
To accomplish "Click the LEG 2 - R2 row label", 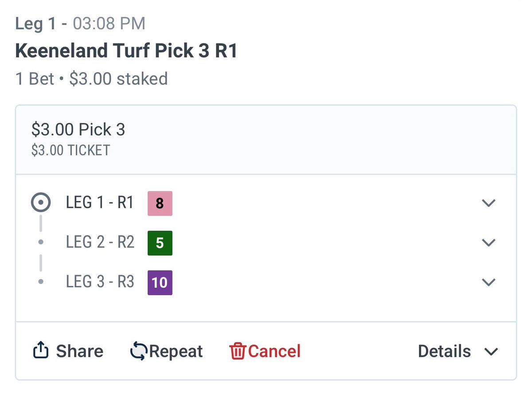I will tap(100, 242).
